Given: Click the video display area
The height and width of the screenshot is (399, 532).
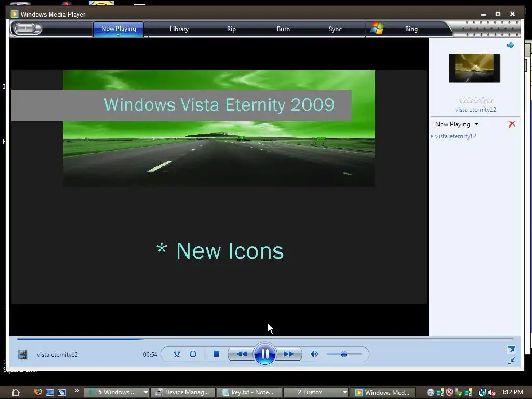Looking at the screenshot, I should [219, 187].
